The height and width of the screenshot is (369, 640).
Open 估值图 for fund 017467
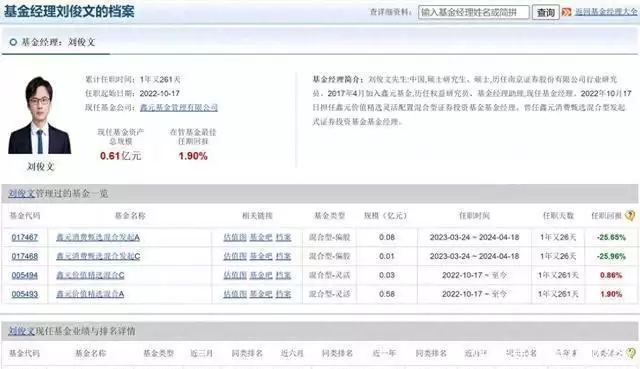tap(235, 237)
